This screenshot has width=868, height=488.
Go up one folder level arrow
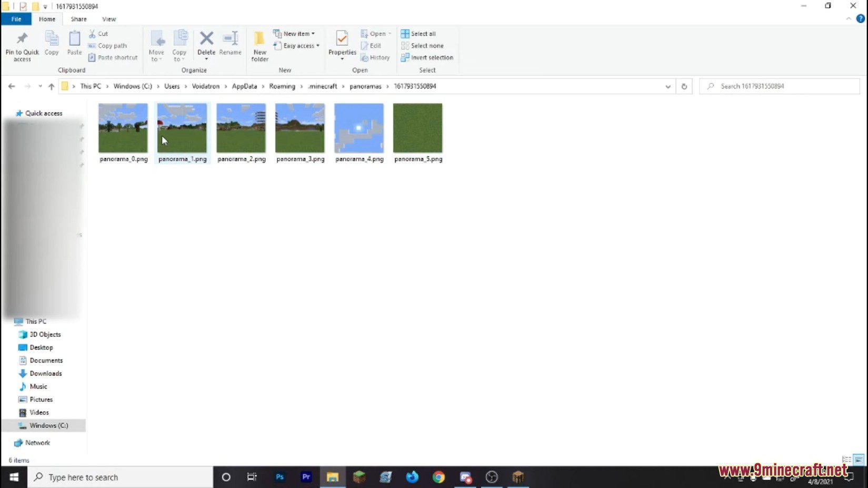tap(51, 86)
